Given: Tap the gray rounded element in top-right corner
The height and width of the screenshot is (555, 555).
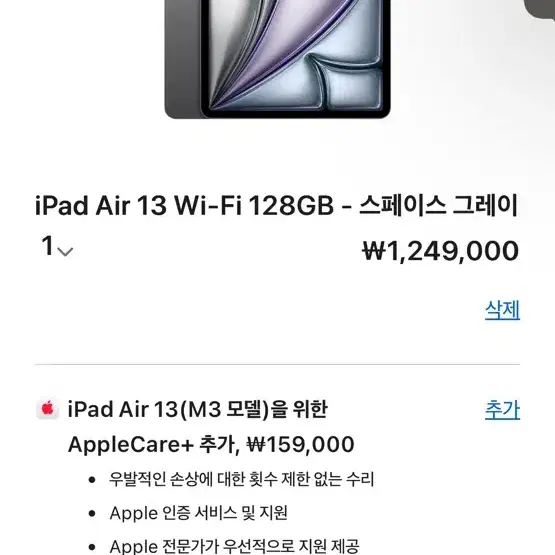Looking at the screenshot, I should click(540, 8).
